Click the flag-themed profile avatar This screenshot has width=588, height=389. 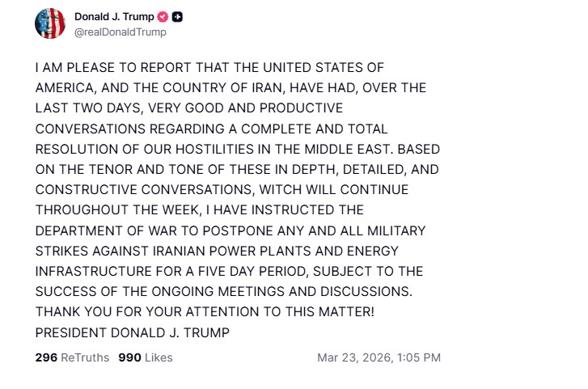pyautogui.click(x=49, y=23)
